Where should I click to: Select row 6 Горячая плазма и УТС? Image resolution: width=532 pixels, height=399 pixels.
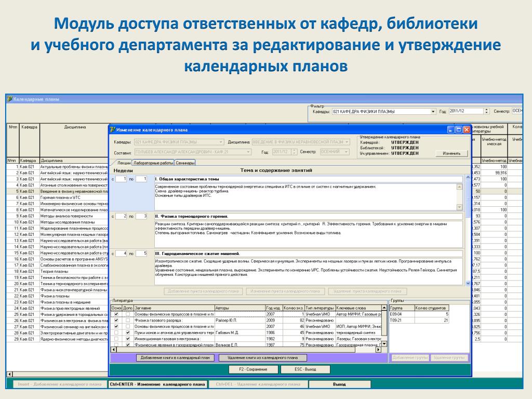click(x=58, y=197)
